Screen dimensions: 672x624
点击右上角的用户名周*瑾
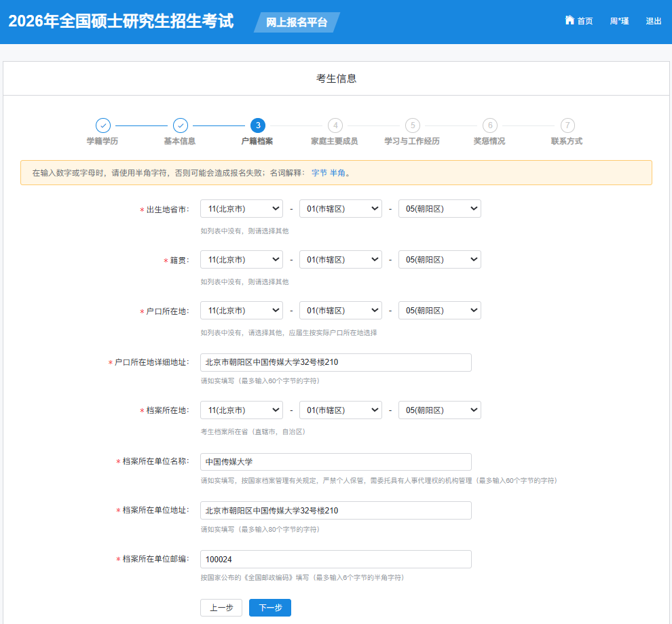click(x=618, y=20)
